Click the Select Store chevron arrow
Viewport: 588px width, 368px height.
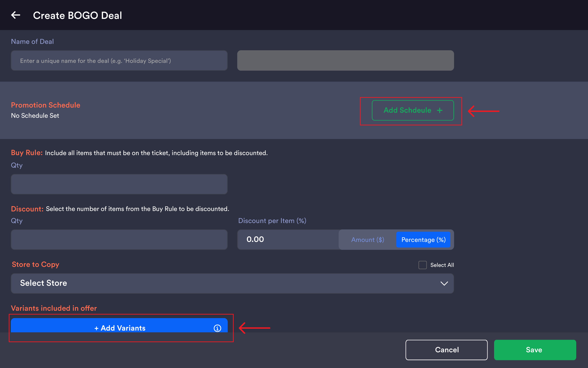click(444, 283)
